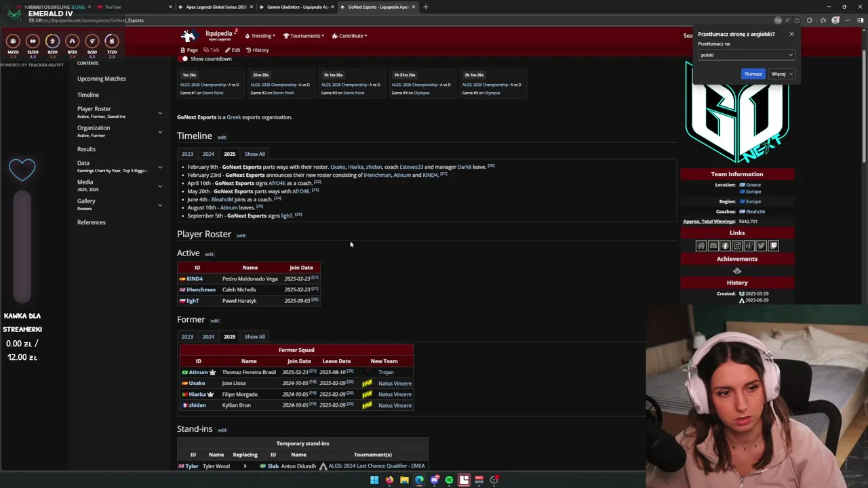Open the TikTok link icon in Links
Screen dimensions: 868x488
click(x=749, y=246)
